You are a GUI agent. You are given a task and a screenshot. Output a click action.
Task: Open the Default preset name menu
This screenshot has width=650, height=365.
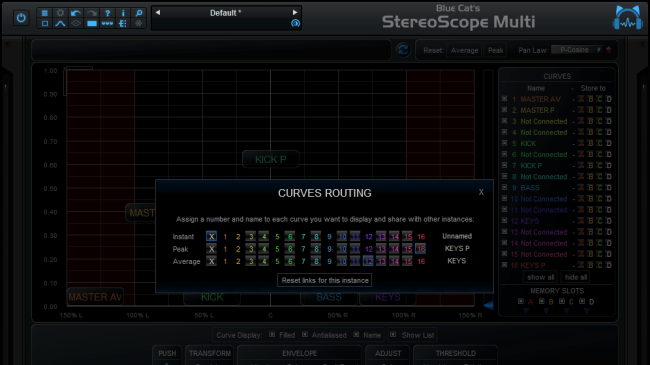pos(226,13)
